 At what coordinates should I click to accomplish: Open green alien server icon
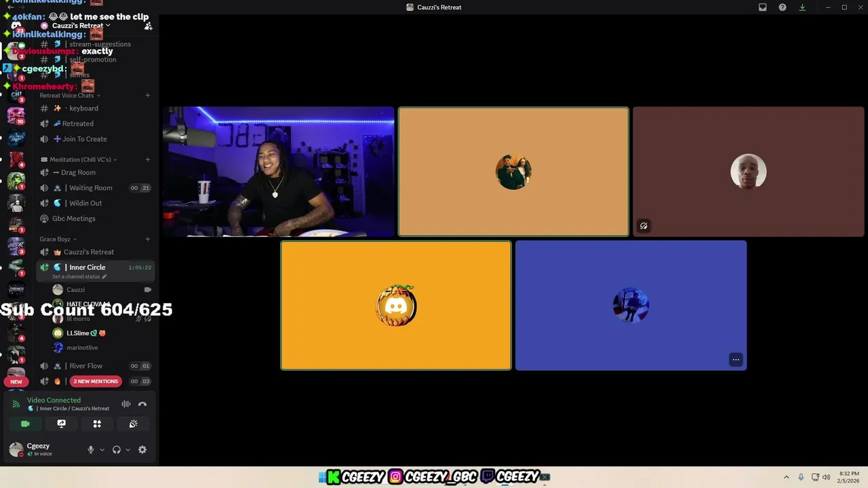click(x=16, y=181)
